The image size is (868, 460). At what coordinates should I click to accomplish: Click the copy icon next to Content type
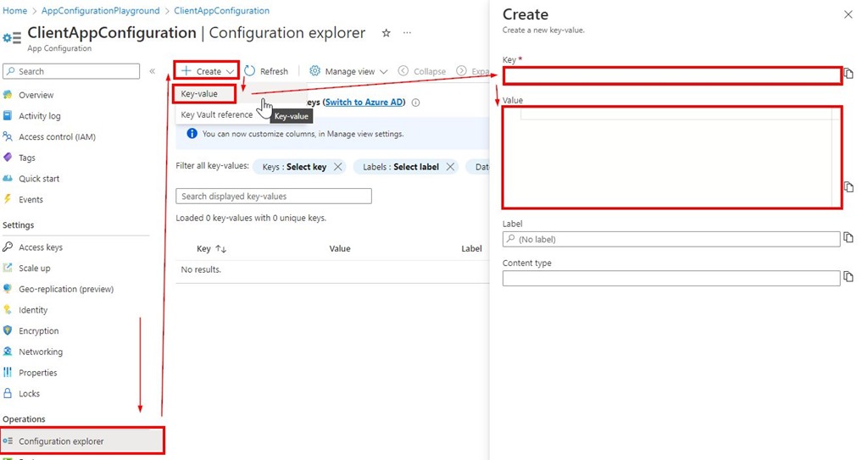[849, 278]
